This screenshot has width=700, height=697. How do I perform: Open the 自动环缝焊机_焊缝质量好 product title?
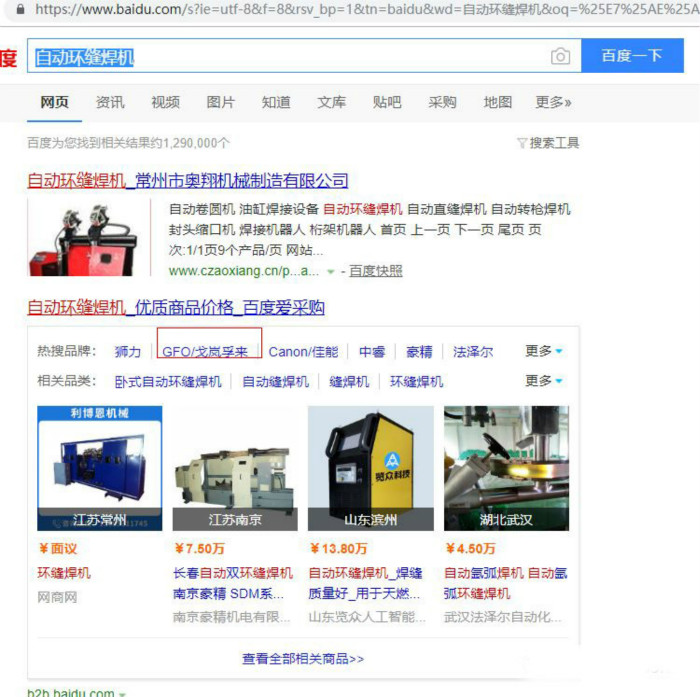pos(365,583)
